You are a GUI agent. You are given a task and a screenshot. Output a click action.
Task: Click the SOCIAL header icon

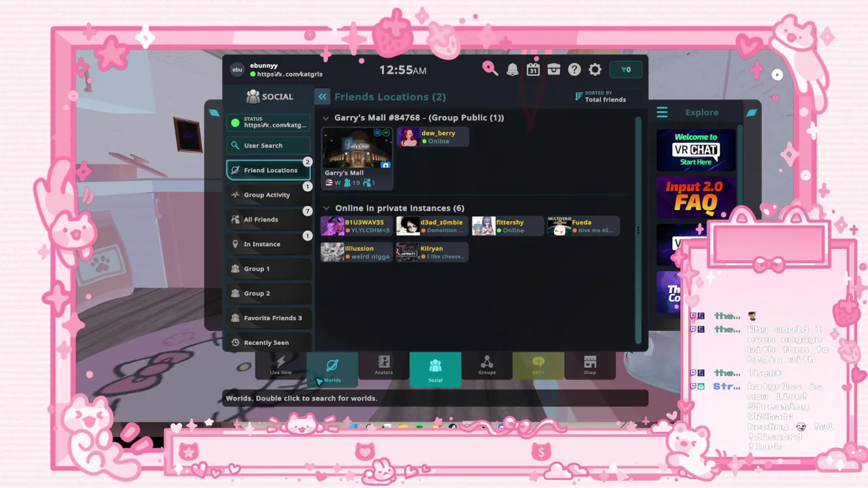(253, 97)
